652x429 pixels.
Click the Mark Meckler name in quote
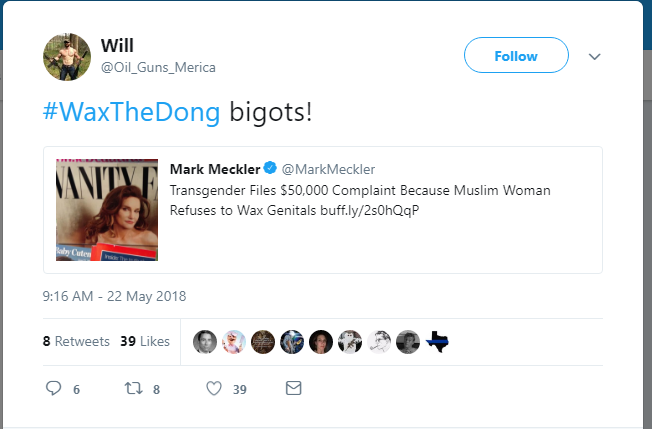click(x=215, y=169)
